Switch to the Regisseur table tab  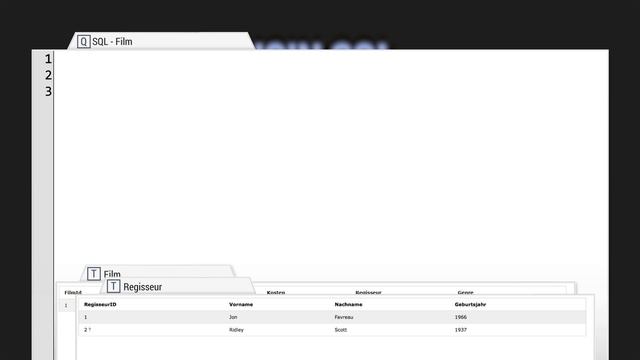pyautogui.click(x=178, y=286)
